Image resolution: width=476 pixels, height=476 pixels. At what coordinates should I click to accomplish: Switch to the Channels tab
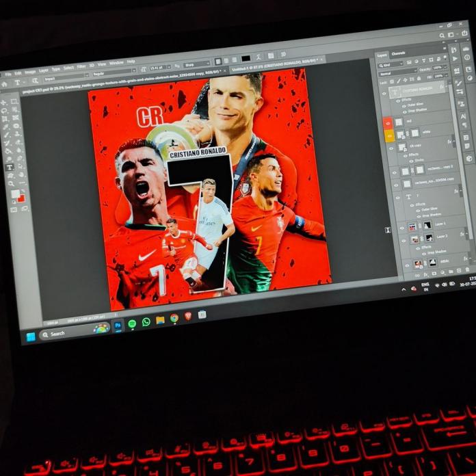point(398,53)
